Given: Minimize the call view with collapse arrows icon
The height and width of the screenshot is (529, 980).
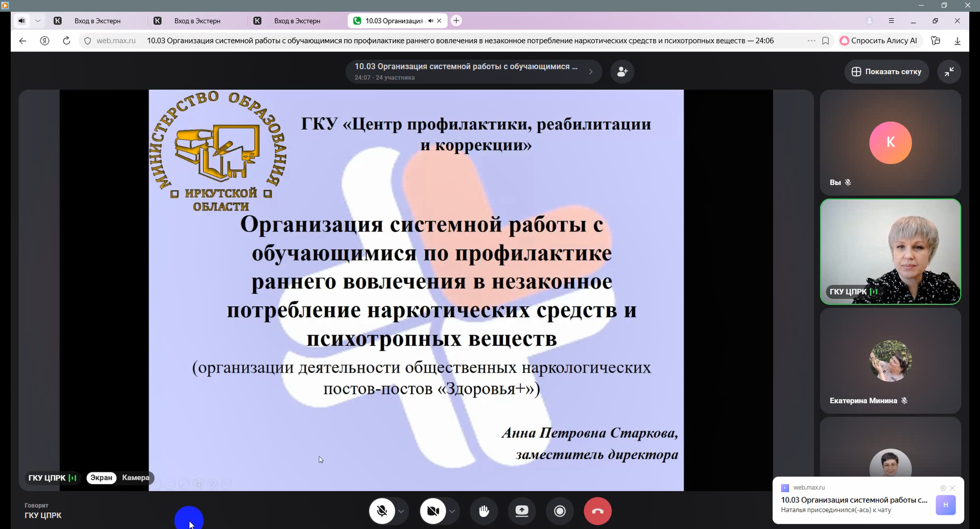Looking at the screenshot, I should pos(949,71).
